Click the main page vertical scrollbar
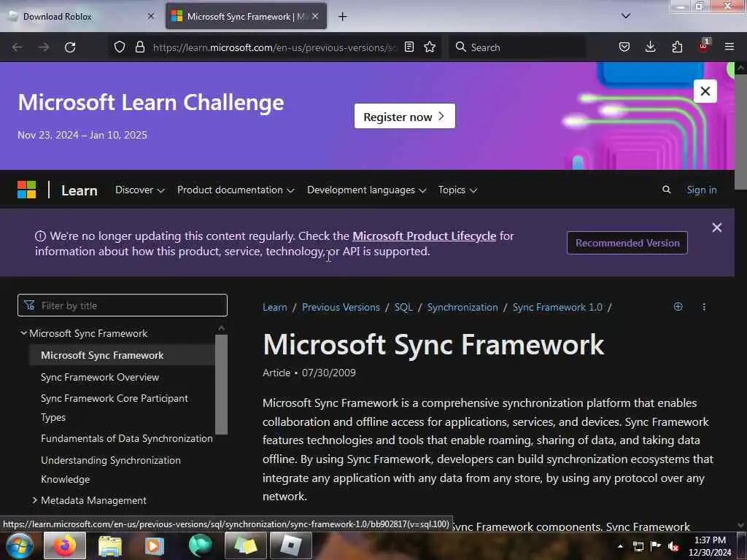 pyautogui.click(x=740, y=131)
